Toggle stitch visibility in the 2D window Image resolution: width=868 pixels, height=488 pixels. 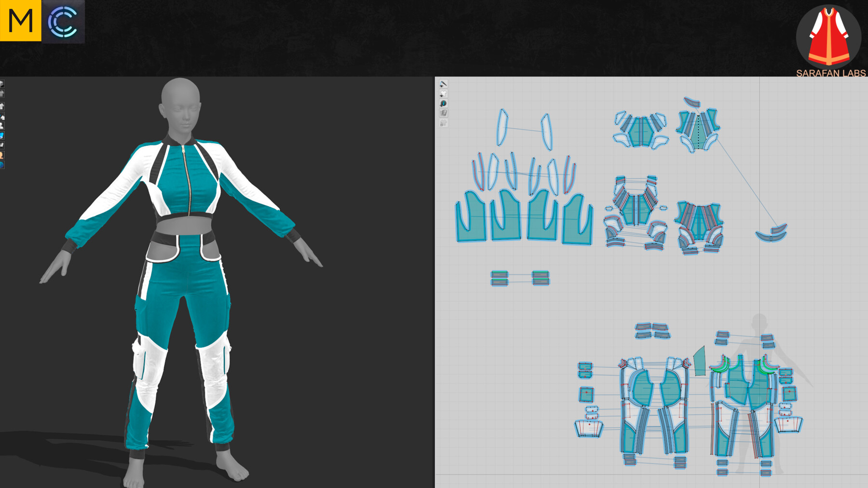tap(443, 84)
